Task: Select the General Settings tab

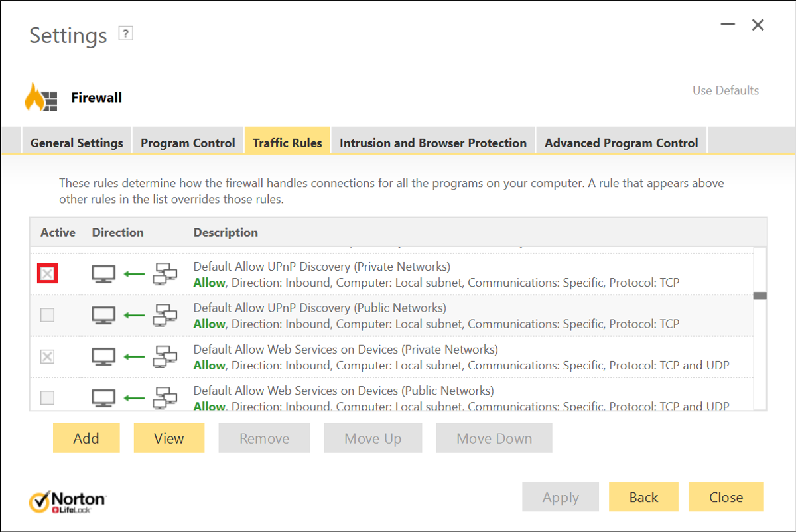Action: 76,141
